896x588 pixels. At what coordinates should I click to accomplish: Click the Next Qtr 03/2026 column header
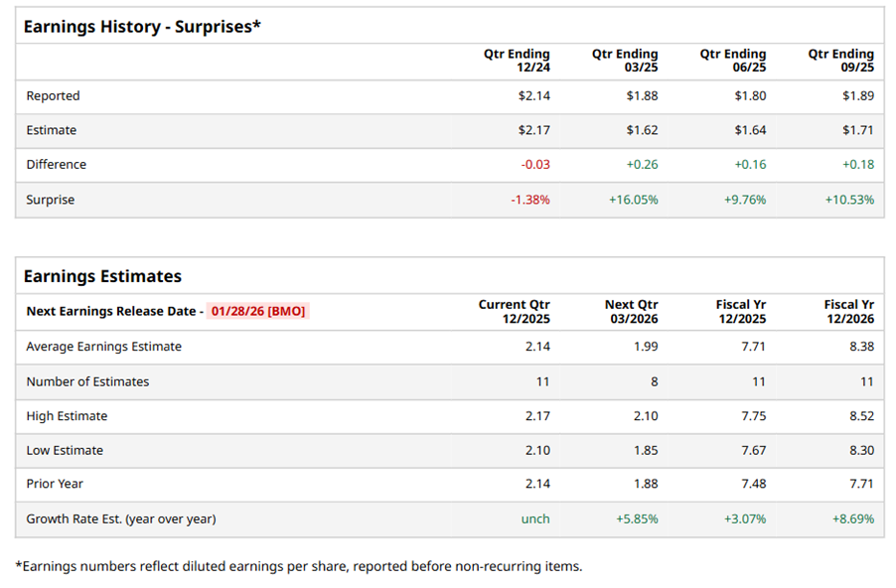(x=631, y=311)
